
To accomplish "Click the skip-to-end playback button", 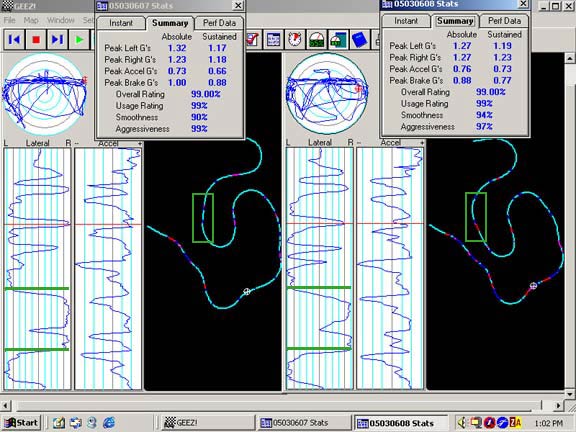I will (57, 39).
